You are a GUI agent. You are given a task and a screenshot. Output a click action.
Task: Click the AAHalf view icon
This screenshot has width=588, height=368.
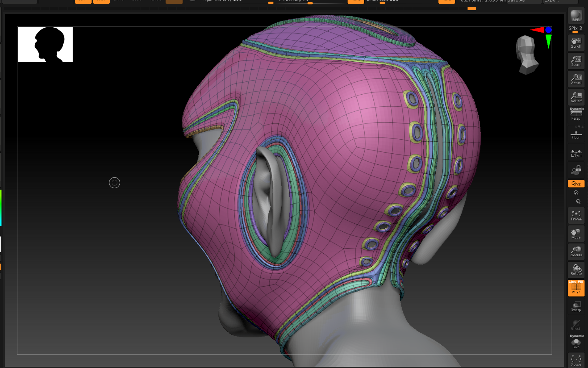576,97
